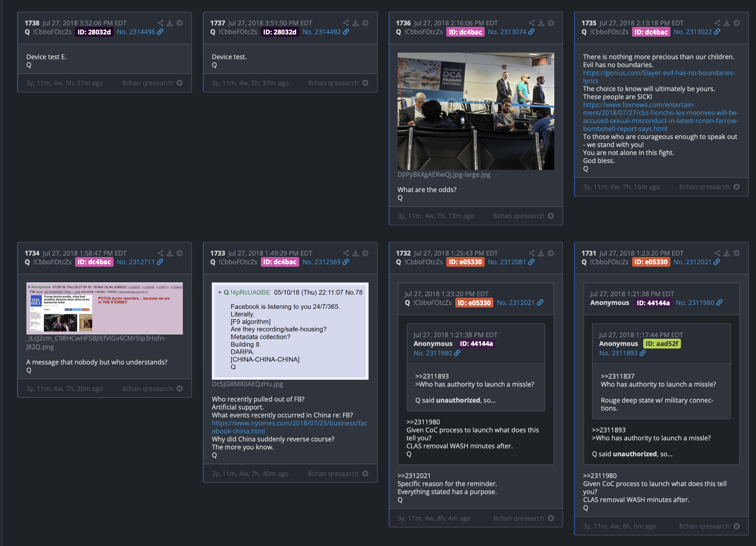Open post 1731 with arrow icon
This screenshot has width=756, height=546.
click(x=737, y=253)
